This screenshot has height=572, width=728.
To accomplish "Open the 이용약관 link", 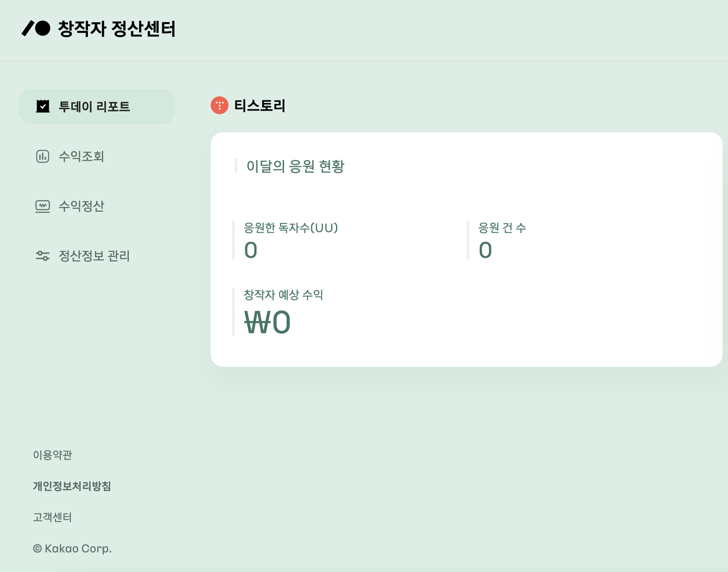I will (x=53, y=455).
